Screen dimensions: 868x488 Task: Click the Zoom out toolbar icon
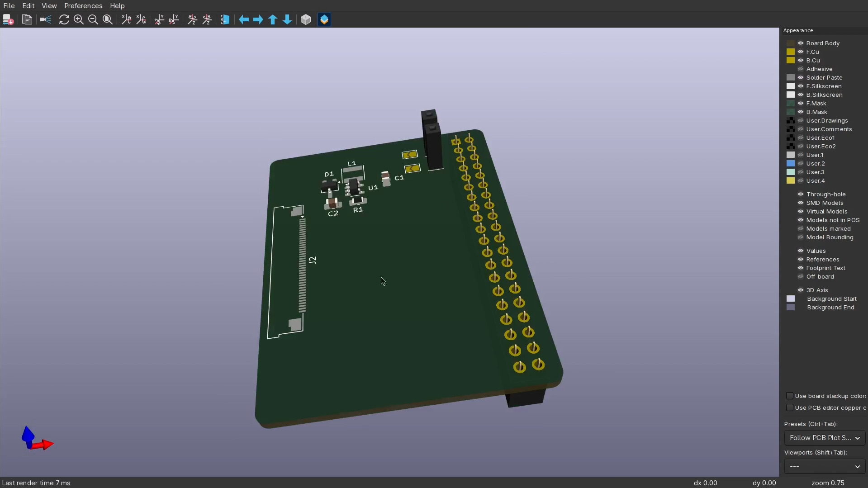pyautogui.click(x=93, y=19)
